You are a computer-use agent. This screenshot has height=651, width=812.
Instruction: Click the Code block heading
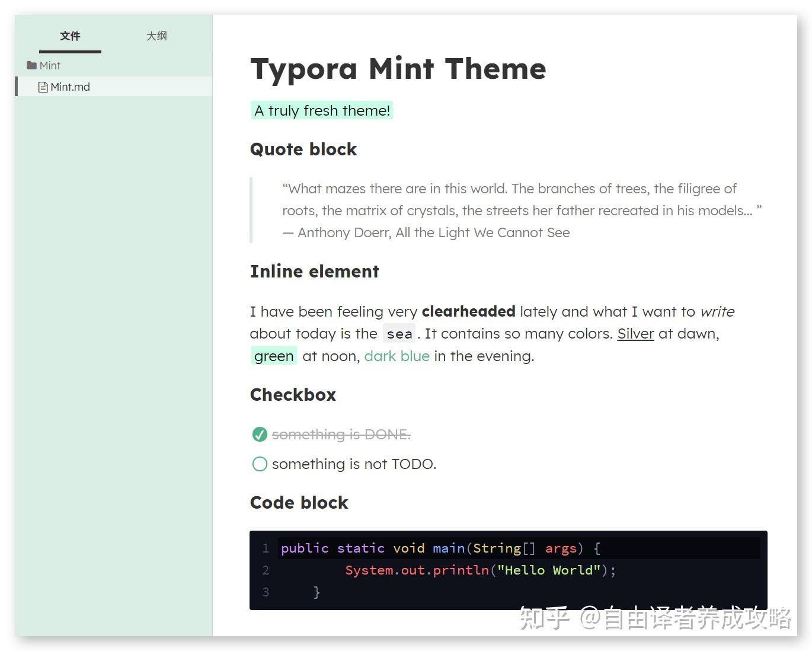[x=299, y=502]
